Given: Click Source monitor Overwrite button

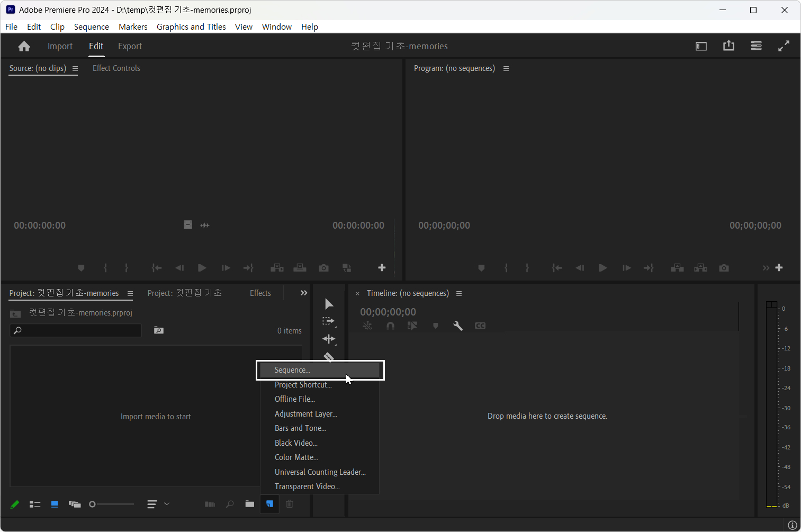Looking at the screenshot, I should (300, 268).
